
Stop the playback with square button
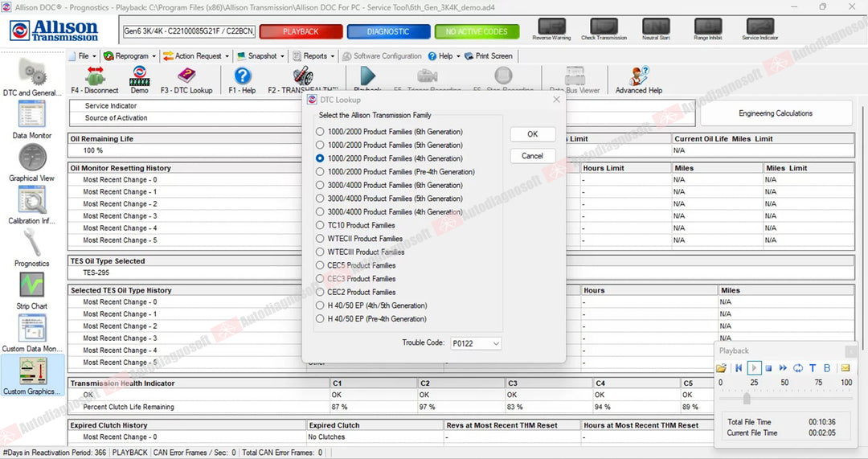tap(768, 367)
